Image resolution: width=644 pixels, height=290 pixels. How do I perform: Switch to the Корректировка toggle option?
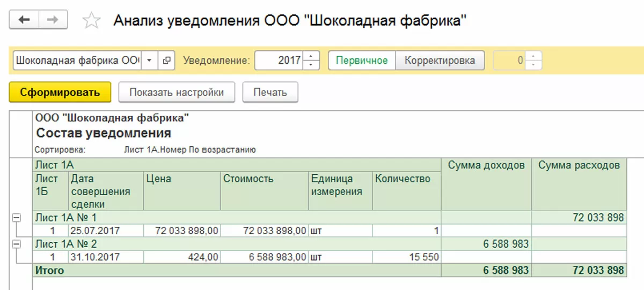pos(440,61)
